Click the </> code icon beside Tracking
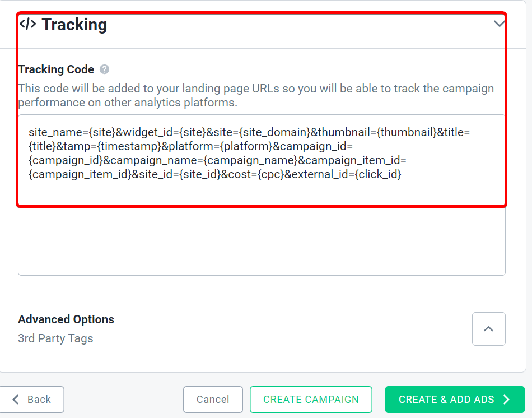The image size is (532, 418). pyautogui.click(x=27, y=24)
